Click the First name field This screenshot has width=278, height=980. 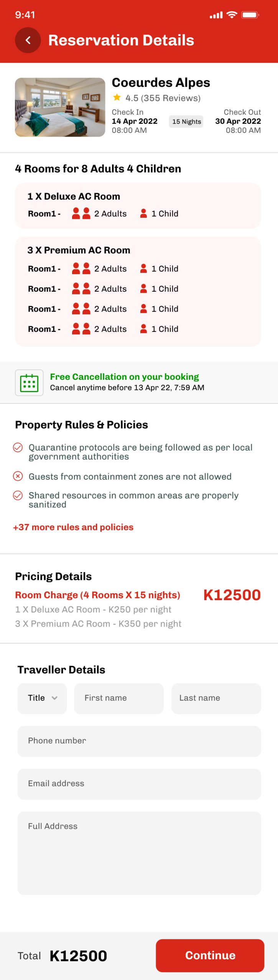(x=118, y=698)
